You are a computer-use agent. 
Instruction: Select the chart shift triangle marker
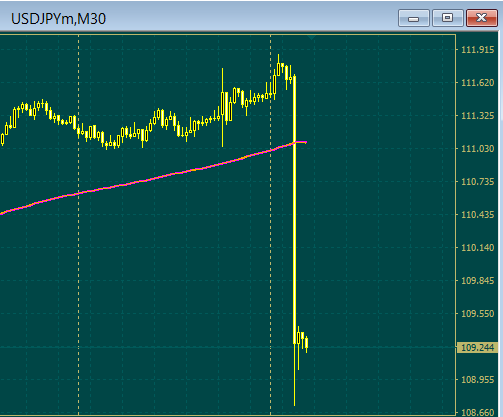(x=311, y=37)
